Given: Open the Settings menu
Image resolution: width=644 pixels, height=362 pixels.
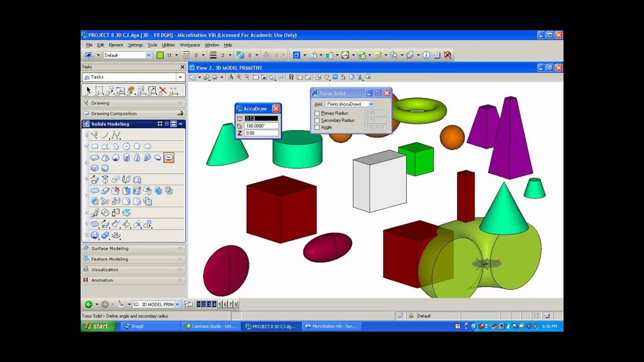Looking at the screenshot, I should click(x=135, y=45).
